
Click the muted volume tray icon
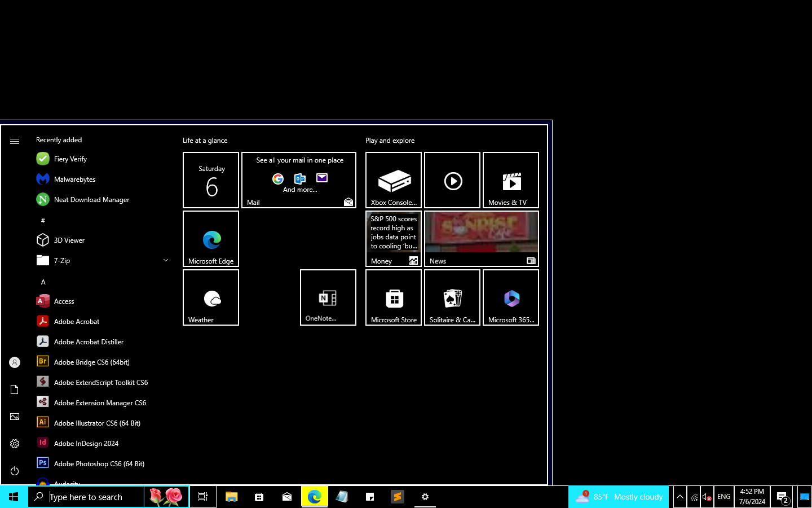coord(707,497)
